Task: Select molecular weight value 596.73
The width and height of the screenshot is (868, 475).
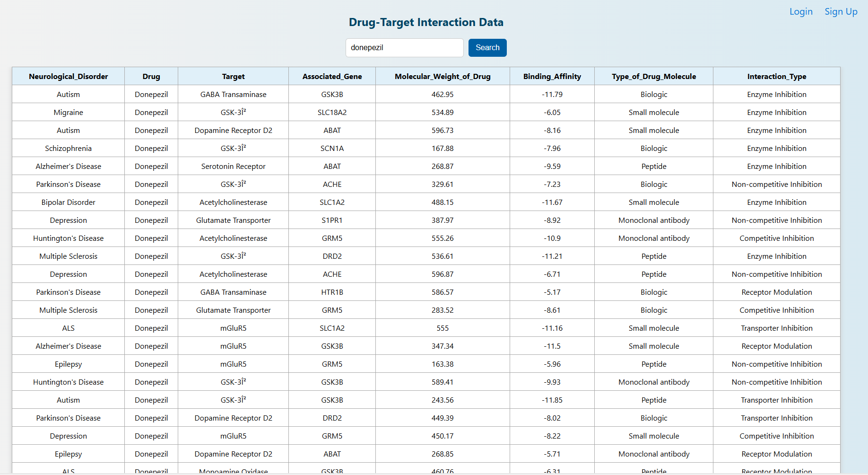Action: (x=443, y=130)
